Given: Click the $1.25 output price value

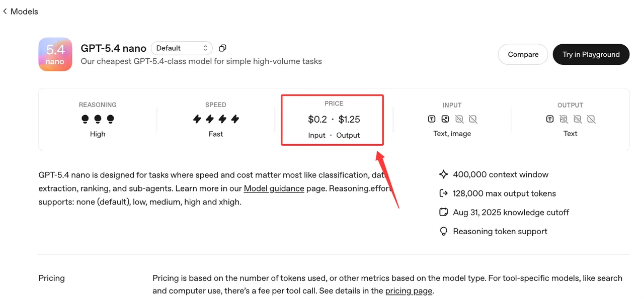Looking at the screenshot, I should 349,119.
